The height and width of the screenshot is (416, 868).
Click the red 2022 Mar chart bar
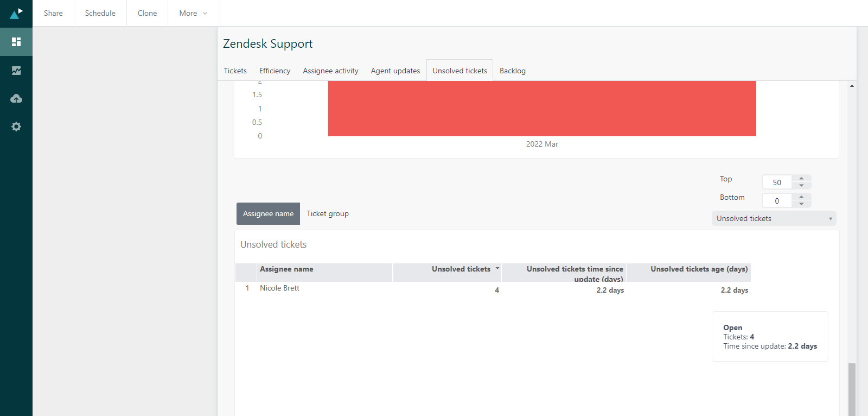542,109
